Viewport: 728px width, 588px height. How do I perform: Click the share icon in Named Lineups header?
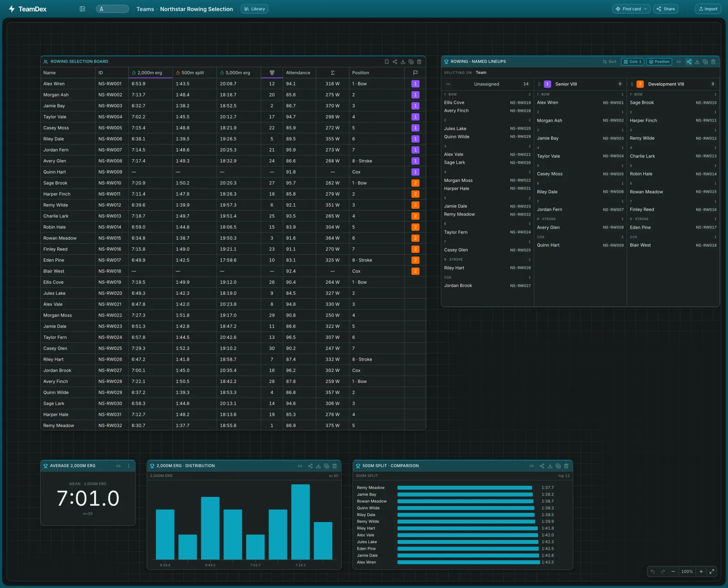(x=689, y=62)
